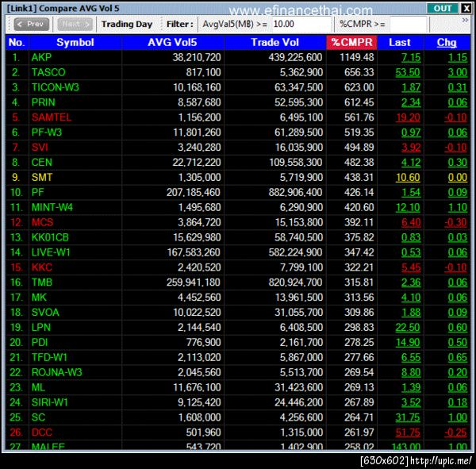Sort by the %CMPR column header
Viewport: 476px width, 469px height.
click(351, 43)
